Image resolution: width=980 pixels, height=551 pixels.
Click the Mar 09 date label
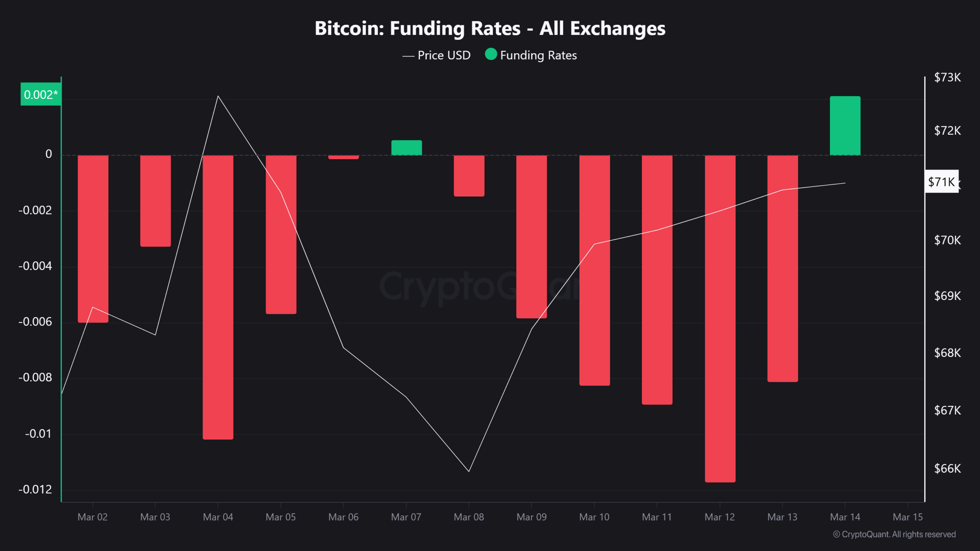[x=531, y=517]
